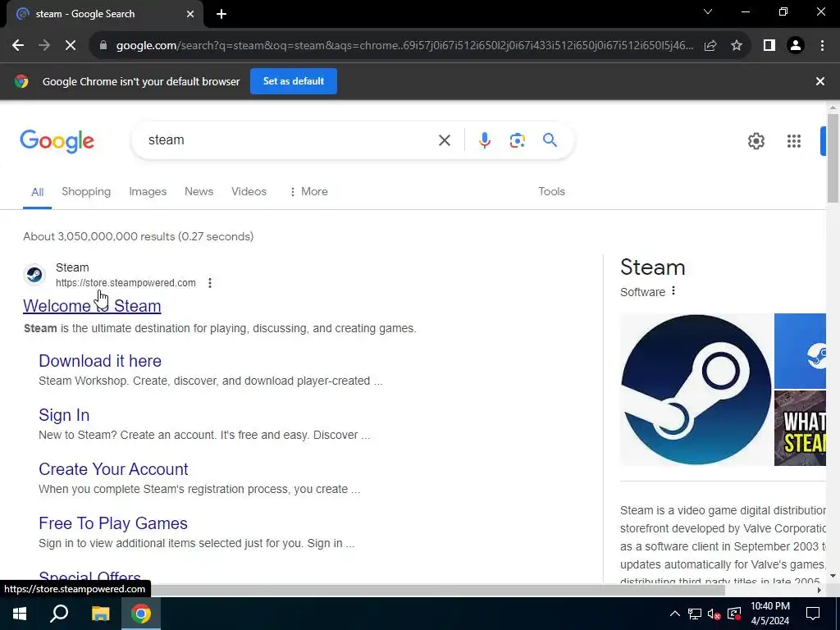This screenshot has height=630, width=840.
Task: Share this page from address bar
Action: (710, 46)
